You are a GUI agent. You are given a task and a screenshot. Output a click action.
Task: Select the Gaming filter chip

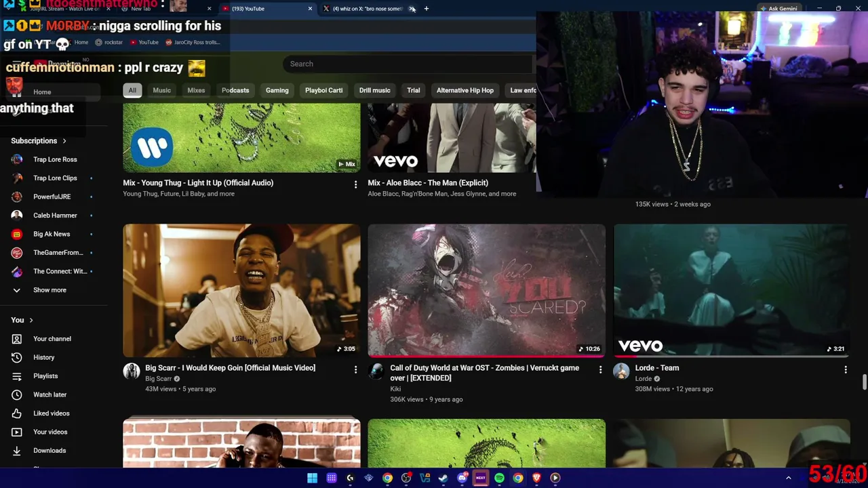click(277, 90)
